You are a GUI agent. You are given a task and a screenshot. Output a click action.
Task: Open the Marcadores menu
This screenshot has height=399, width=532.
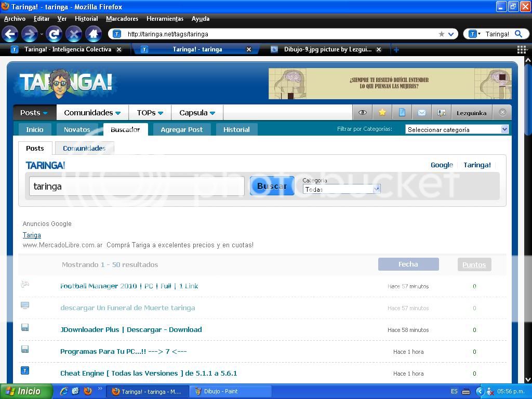[122, 19]
